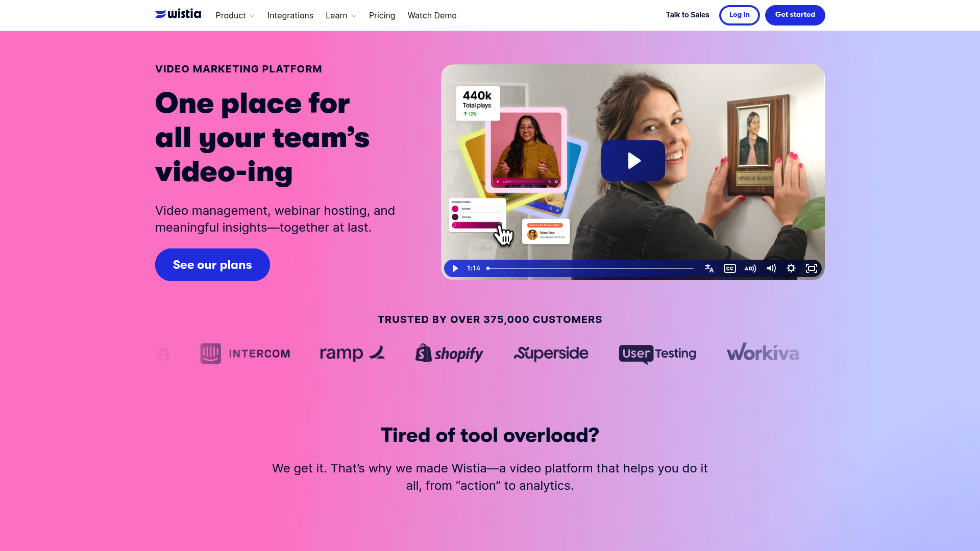Click the video progress seek bar
Screen dimensions: 980x551
click(591, 268)
